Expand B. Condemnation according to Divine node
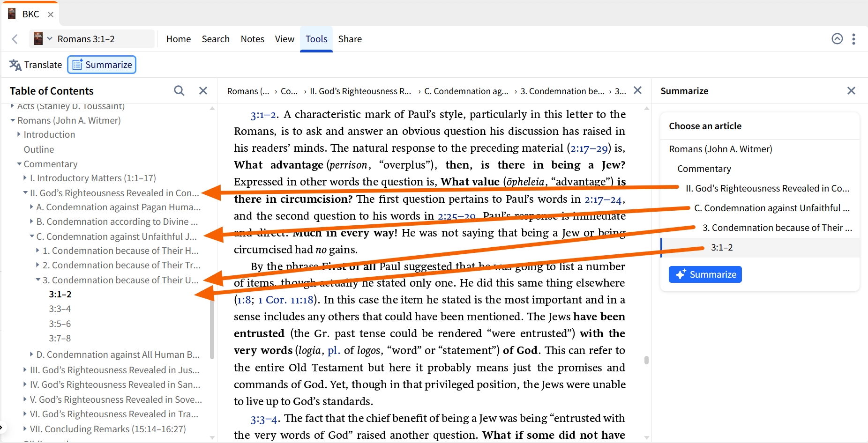This screenshot has width=868, height=443. coord(31,221)
